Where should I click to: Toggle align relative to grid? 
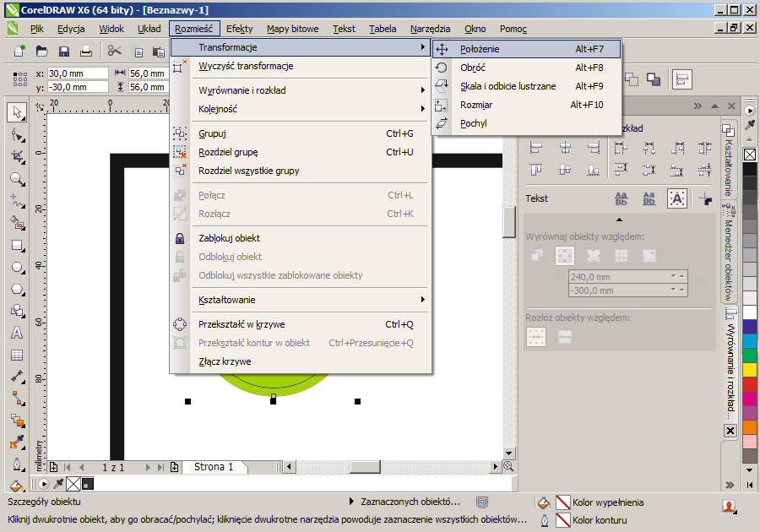click(x=622, y=255)
